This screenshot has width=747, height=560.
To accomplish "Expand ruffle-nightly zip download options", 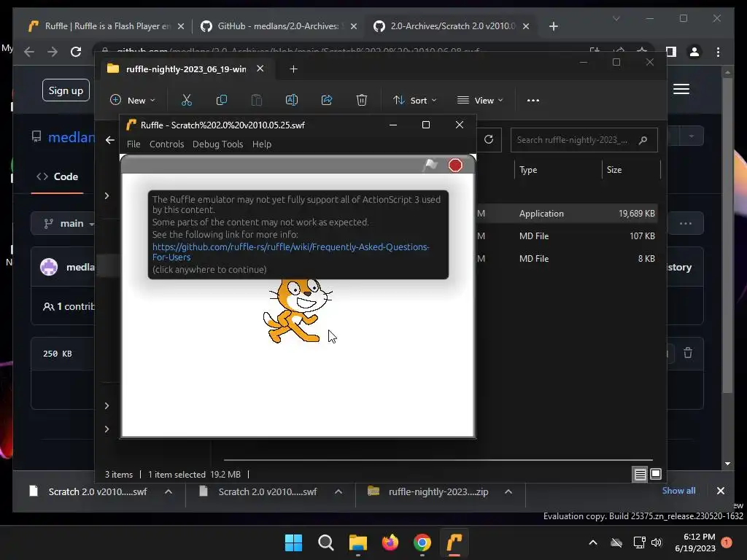I will click(x=508, y=491).
